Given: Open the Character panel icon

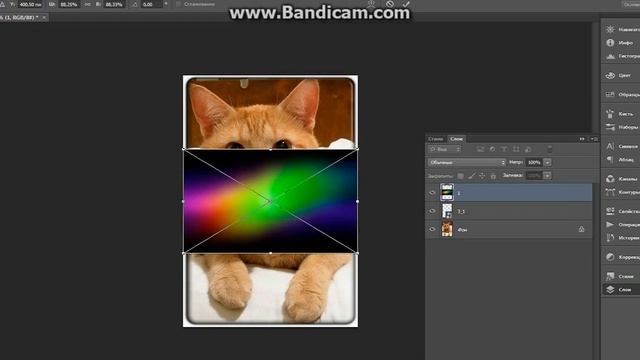Looking at the screenshot, I should pyautogui.click(x=610, y=146).
